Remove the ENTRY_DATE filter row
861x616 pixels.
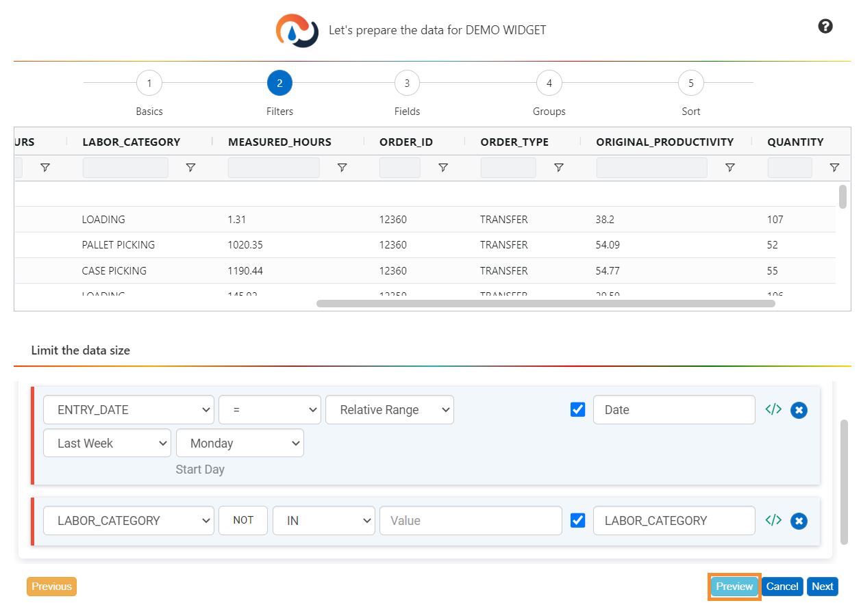(799, 410)
